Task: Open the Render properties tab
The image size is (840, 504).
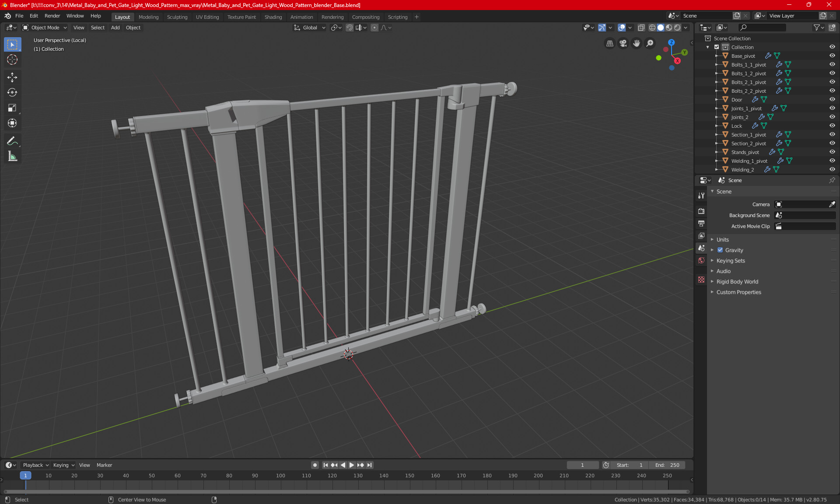Action: click(701, 211)
